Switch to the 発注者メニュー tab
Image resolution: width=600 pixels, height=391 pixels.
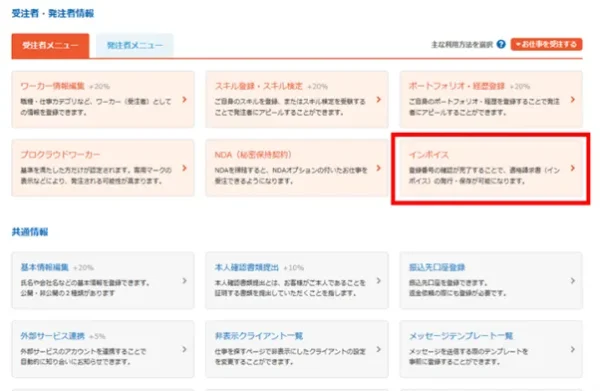coord(135,46)
